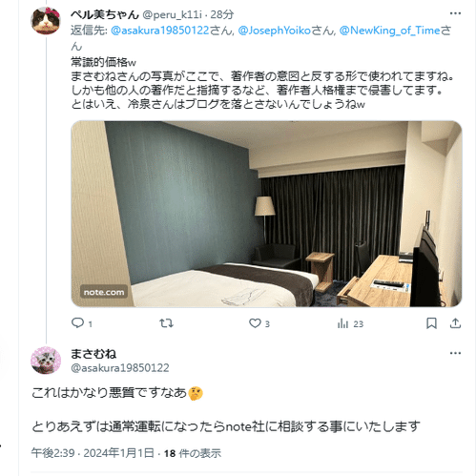Click まさむね display name

point(93,354)
